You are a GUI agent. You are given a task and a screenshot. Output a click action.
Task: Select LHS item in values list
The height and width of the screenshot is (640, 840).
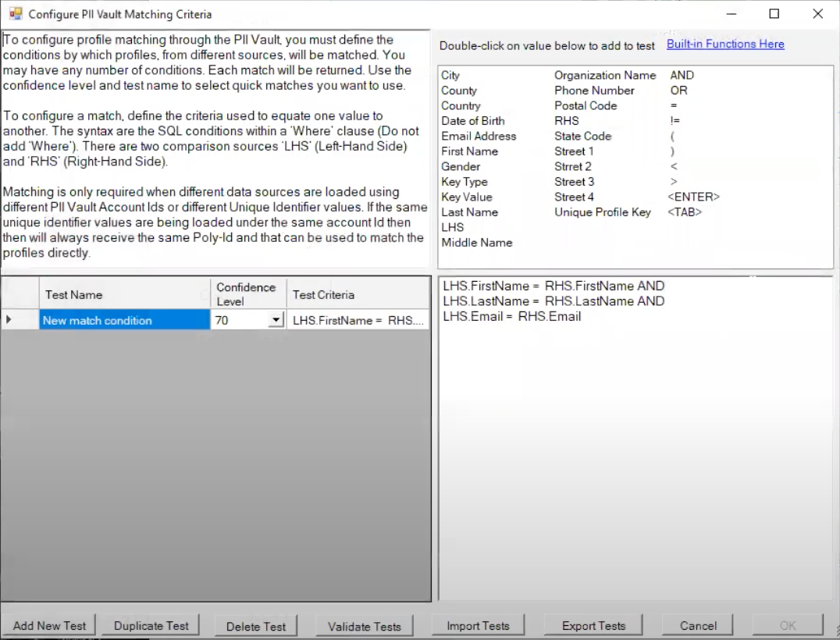pos(453,227)
